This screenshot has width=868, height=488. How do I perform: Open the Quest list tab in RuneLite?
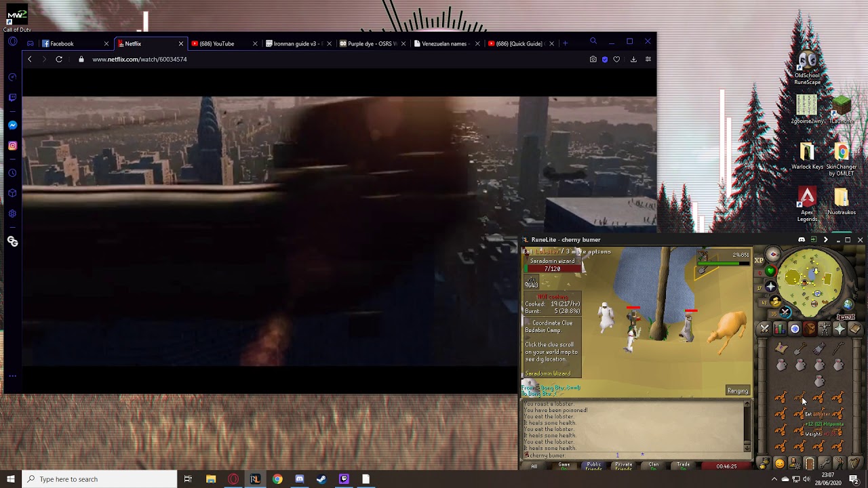click(x=795, y=329)
